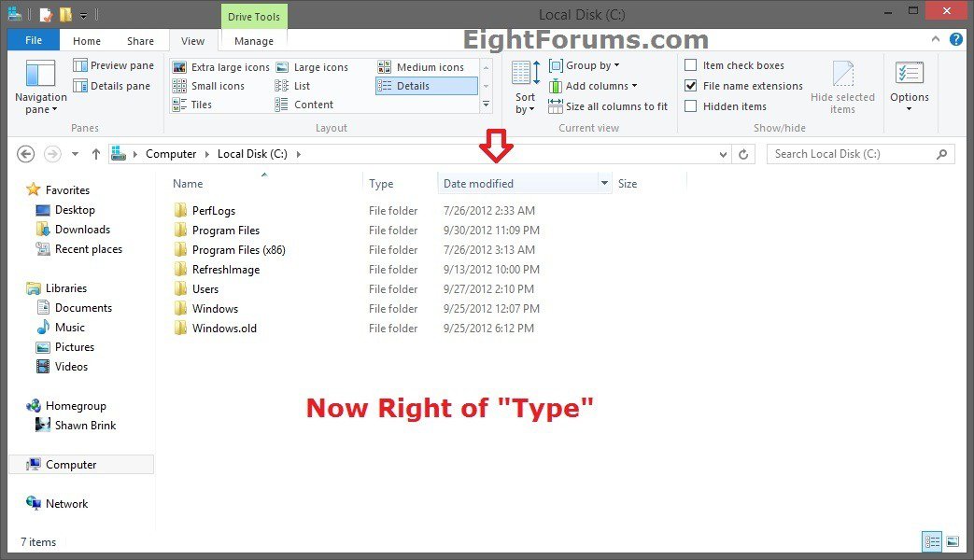Screen dimensions: 974x560
Task: Select Content layout
Action: pos(304,105)
